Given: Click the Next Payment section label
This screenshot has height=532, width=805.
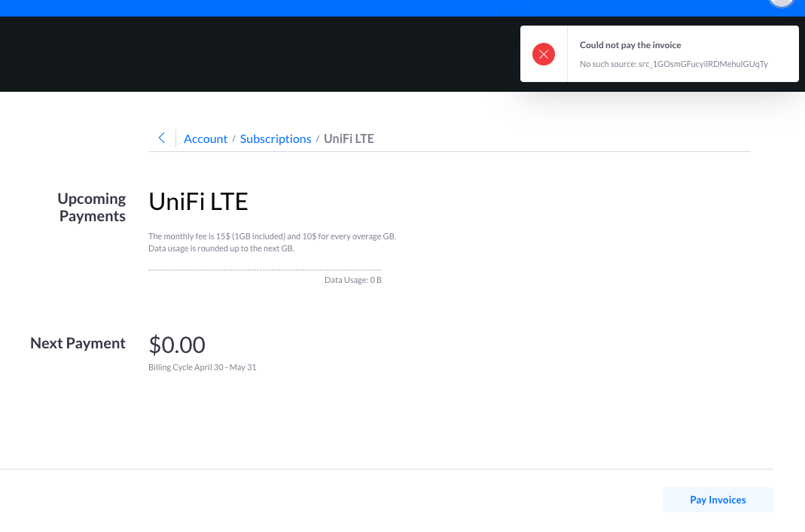Looking at the screenshot, I should tap(78, 343).
